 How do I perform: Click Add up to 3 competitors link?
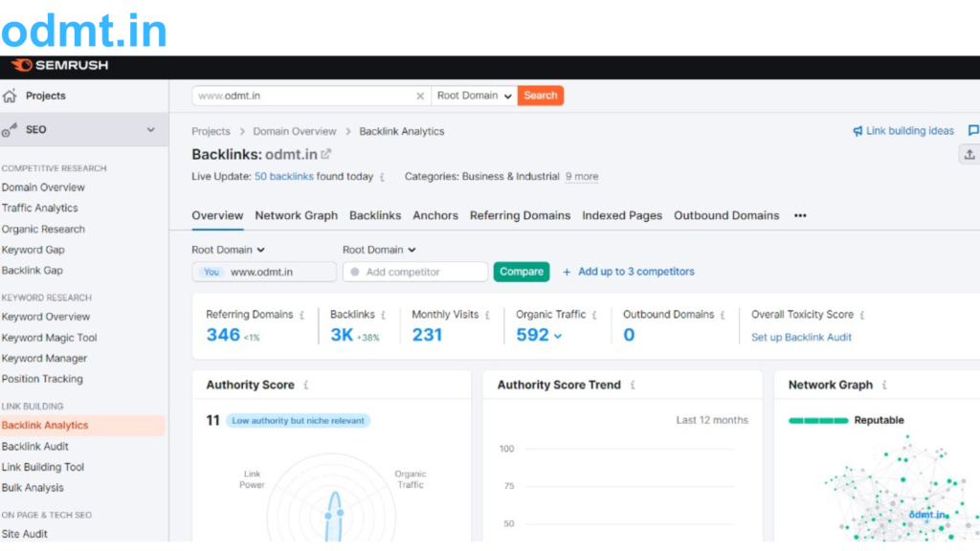pos(636,272)
